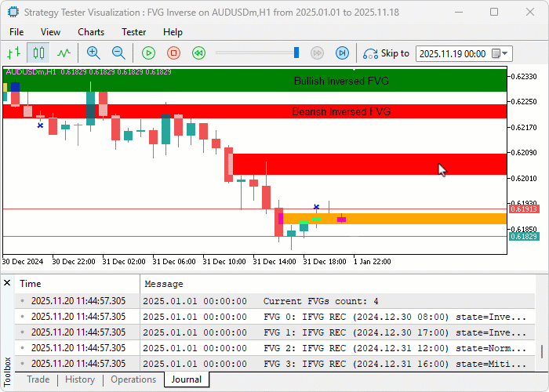Zoom out of the chart
This screenshot has width=549, height=392.
(118, 53)
